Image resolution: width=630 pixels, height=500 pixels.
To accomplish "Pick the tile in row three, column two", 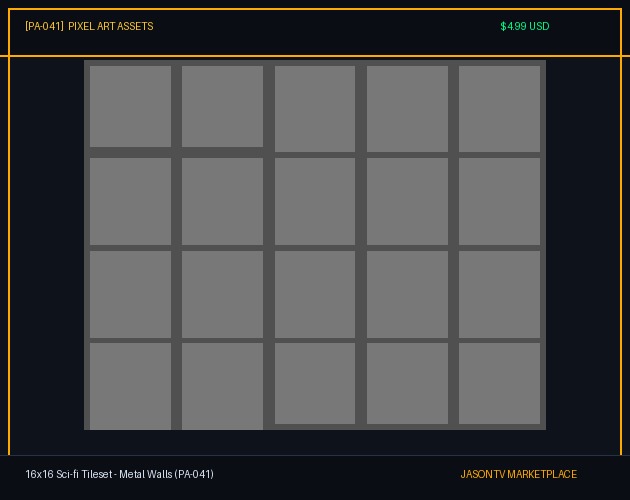I will click(x=222, y=295).
